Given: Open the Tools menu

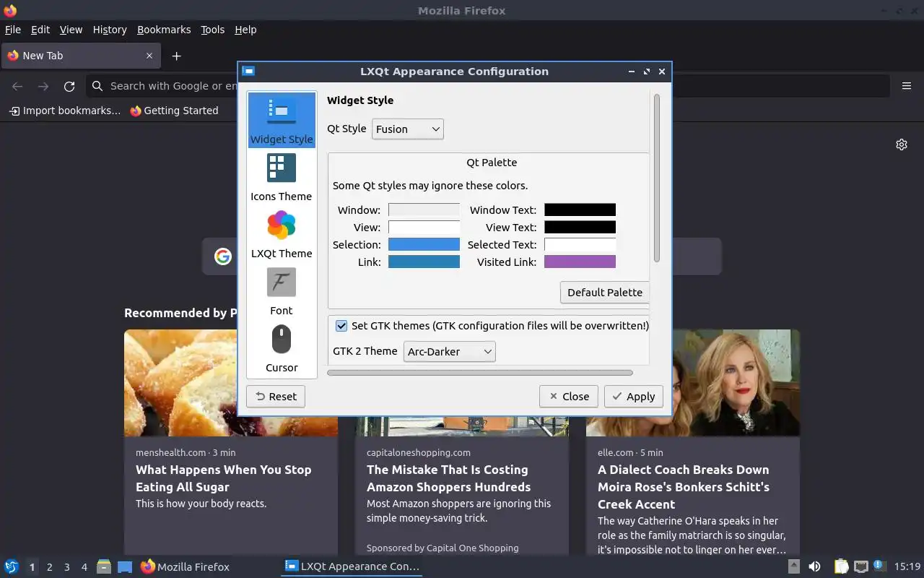Looking at the screenshot, I should [213, 30].
